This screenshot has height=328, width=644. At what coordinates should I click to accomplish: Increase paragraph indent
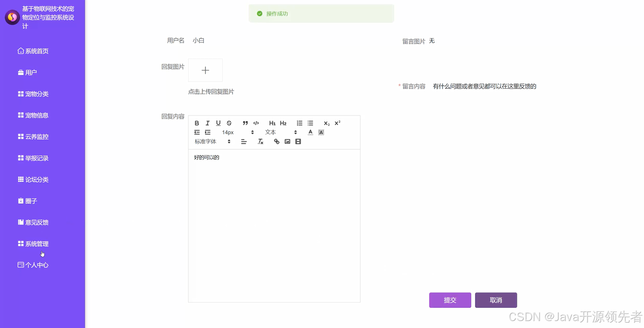pyautogui.click(x=208, y=132)
